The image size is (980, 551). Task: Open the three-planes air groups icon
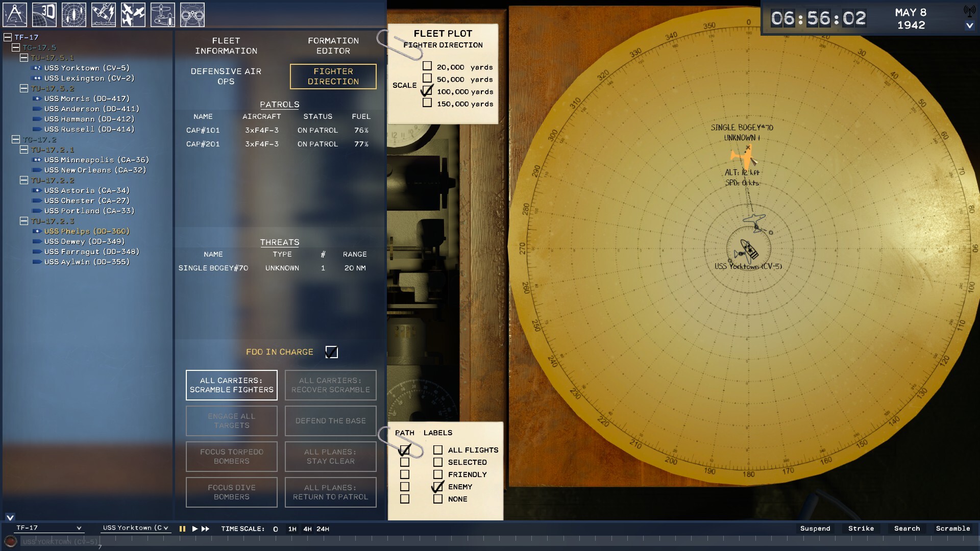coord(133,15)
